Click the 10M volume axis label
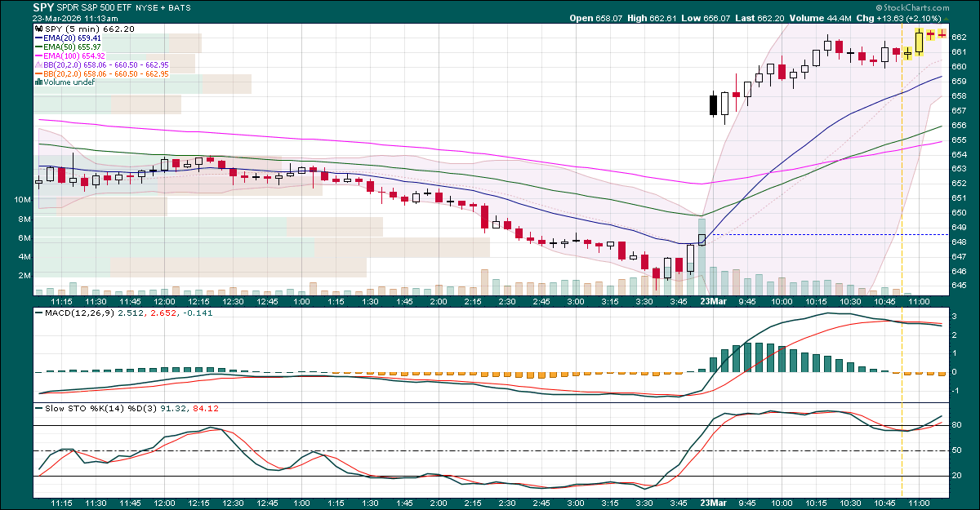This screenshot has height=510, width=980. click(23, 200)
